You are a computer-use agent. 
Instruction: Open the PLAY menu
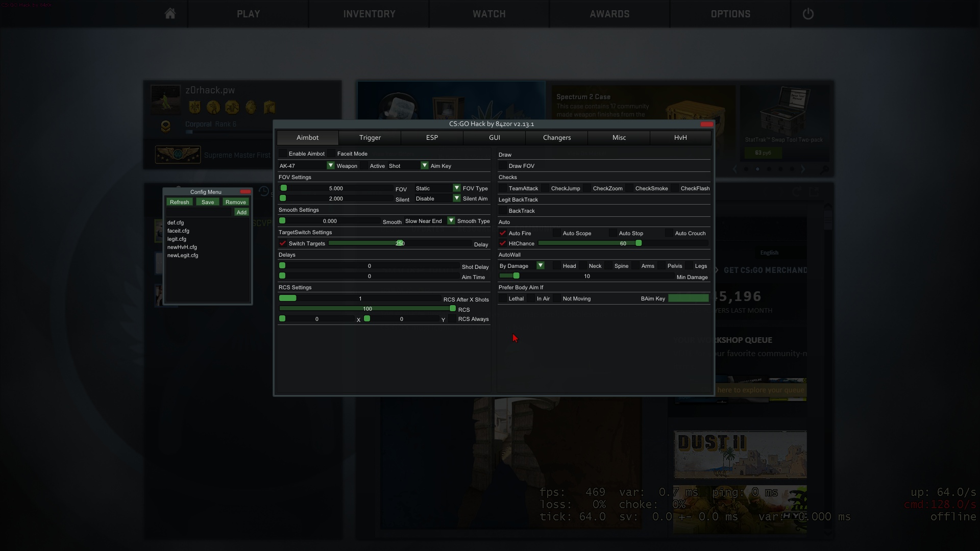click(x=249, y=14)
